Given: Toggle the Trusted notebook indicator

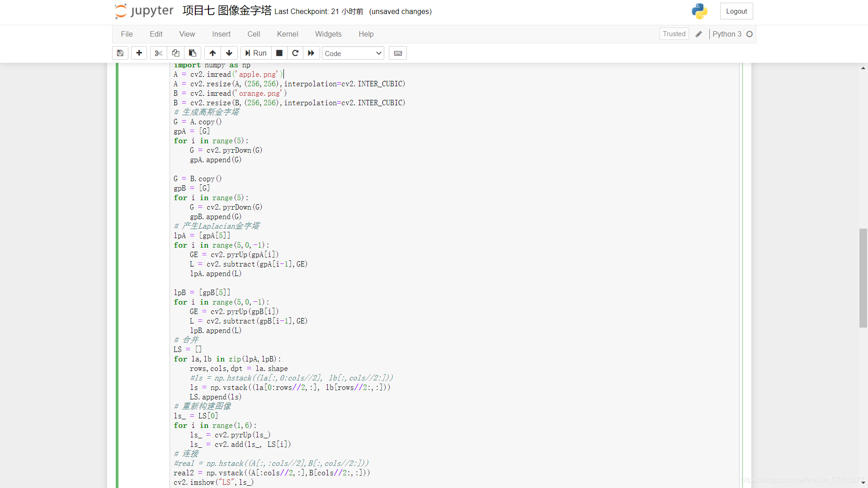Looking at the screenshot, I should (x=674, y=34).
